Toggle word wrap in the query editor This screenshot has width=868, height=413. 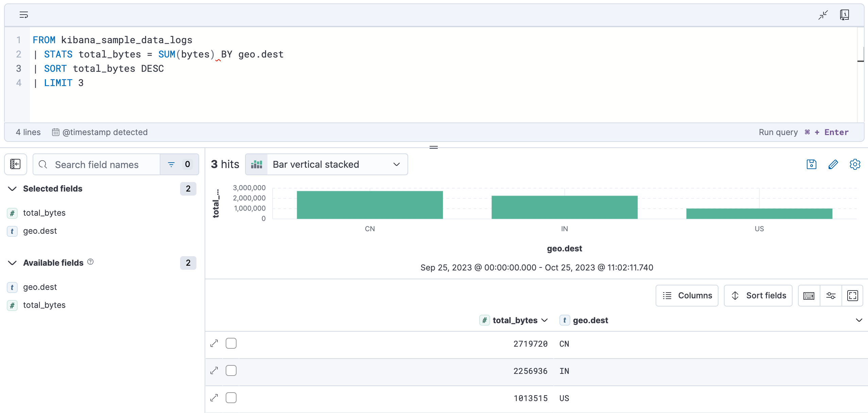click(x=23, y=15)
